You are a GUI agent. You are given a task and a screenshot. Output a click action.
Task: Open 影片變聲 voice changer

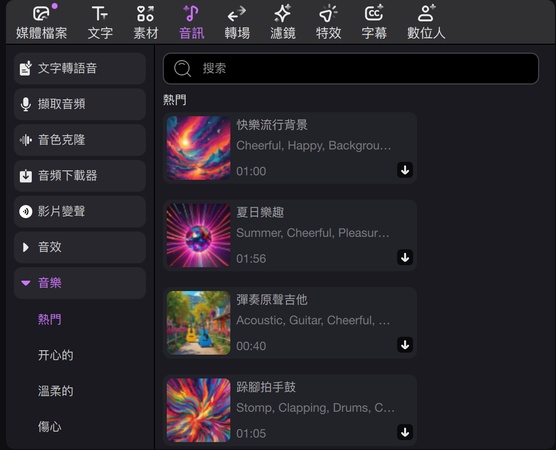pos(80,211)
